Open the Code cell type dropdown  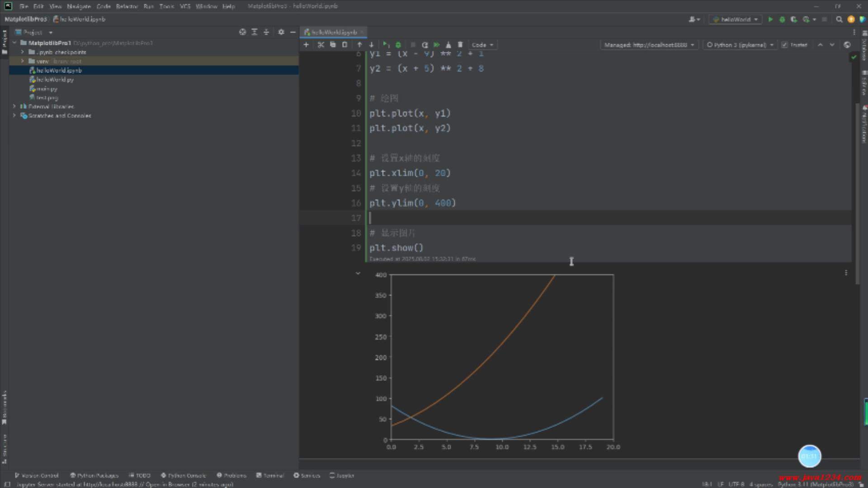coord(482,45)
